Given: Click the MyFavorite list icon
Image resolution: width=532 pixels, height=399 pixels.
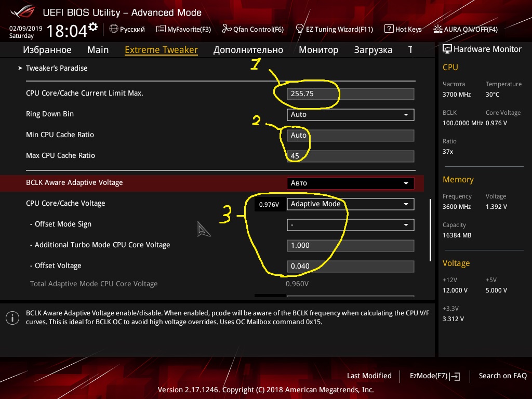Looking at the screenshot, I should pos(161,29).
